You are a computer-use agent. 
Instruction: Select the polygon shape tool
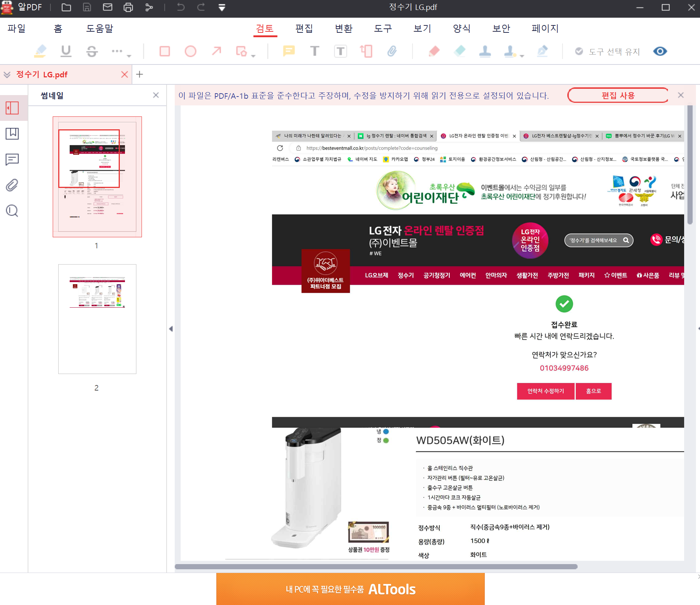tap(241, 51)
